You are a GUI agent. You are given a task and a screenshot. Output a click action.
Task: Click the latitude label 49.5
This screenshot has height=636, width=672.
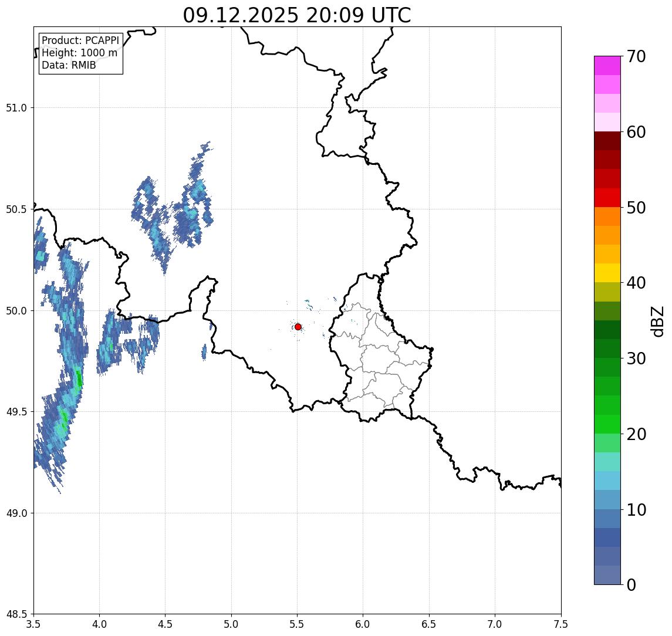pyautogui.click(x=16, y=412)
